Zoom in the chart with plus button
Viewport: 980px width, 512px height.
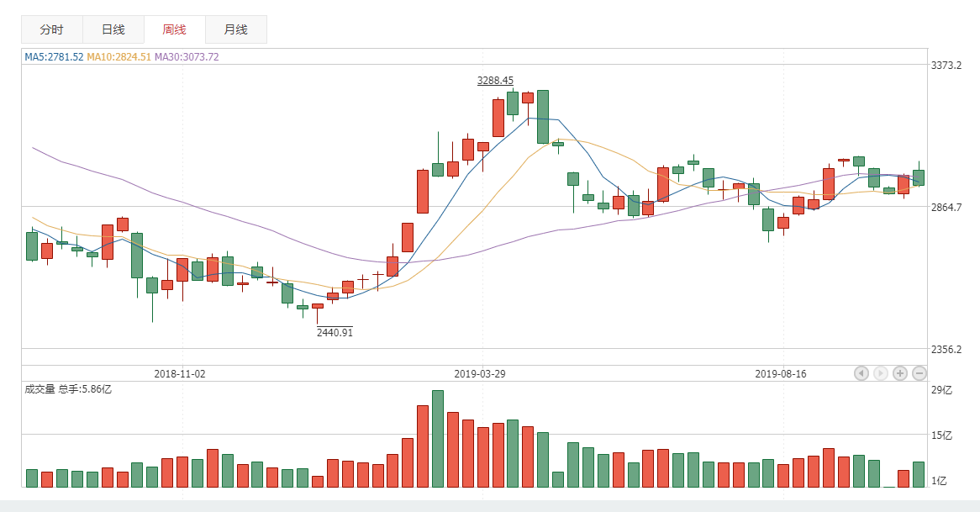pos(899,373)
